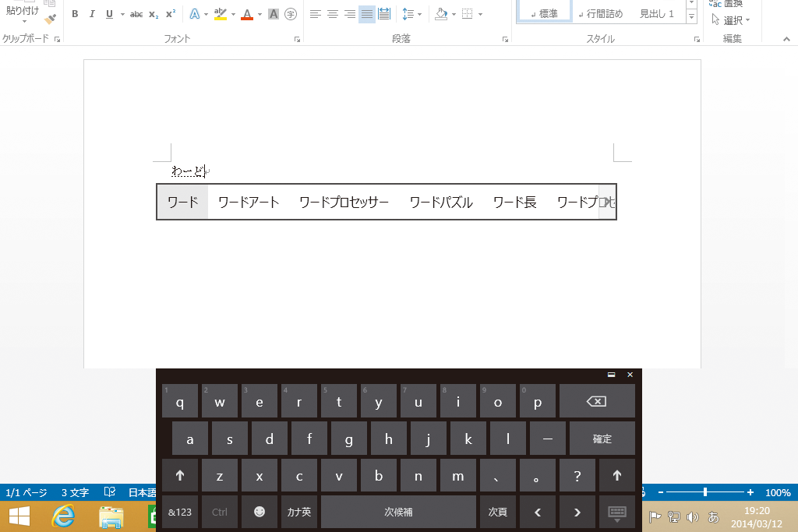
Task: Toggle justify alignment highlighted button
Action: (367, 14)
